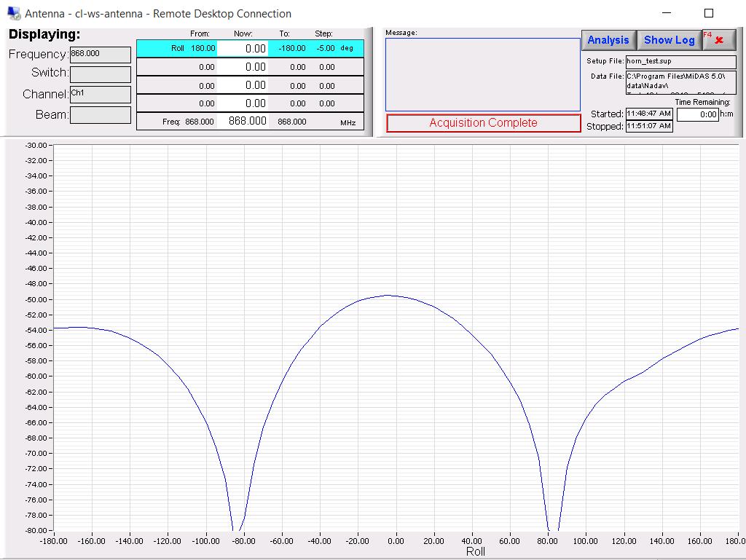This screenshot has height=560, width=746.
Task: Click the Freq To value 868.000
Action: [x=291, y=122]
